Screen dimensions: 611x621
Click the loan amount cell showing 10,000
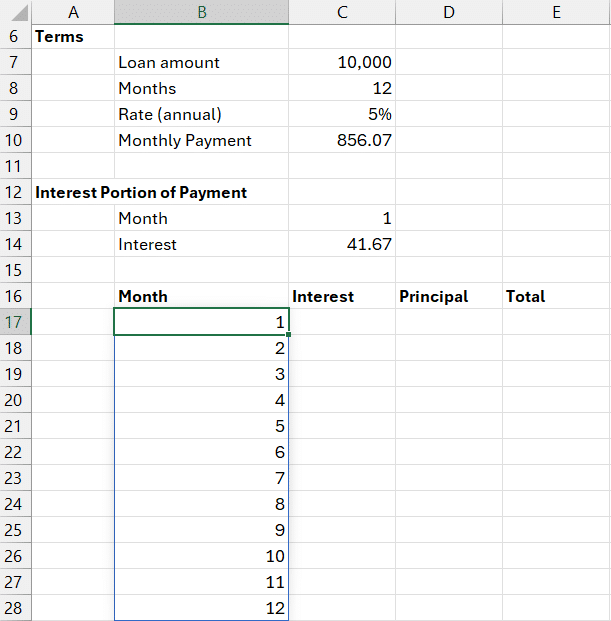tap(342, 62)
